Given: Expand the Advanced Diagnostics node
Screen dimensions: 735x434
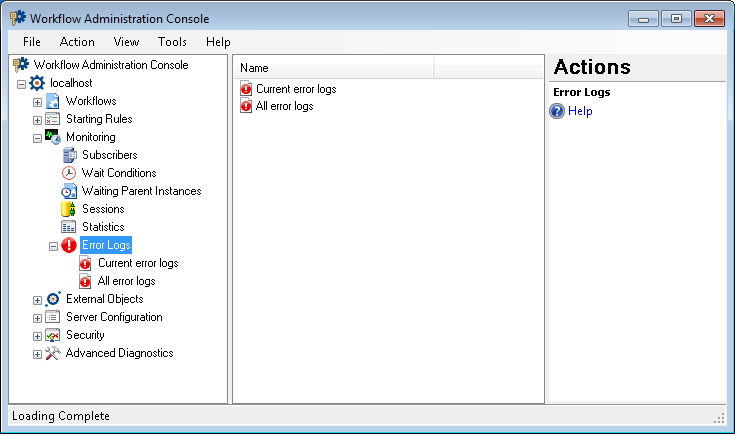Looking at the screenshot, I should tap(38, 354).
